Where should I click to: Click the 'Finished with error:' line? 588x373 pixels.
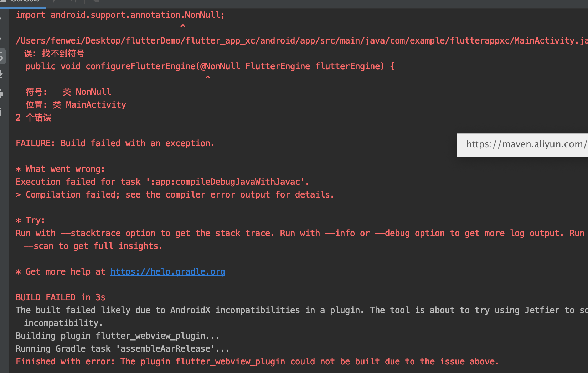[257, 362]
